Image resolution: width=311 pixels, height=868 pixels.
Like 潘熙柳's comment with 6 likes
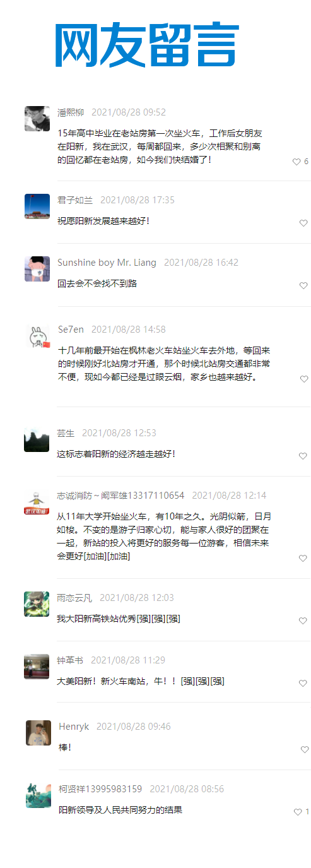(296, 162)
